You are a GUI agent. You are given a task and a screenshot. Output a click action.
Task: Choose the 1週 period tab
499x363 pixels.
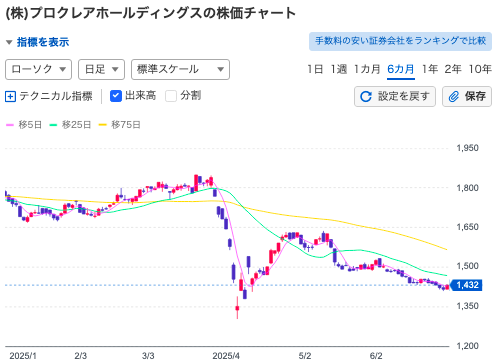339,69
